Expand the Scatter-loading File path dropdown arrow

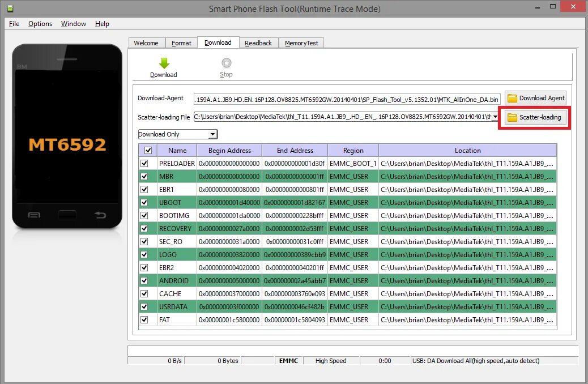coord(495,117)
